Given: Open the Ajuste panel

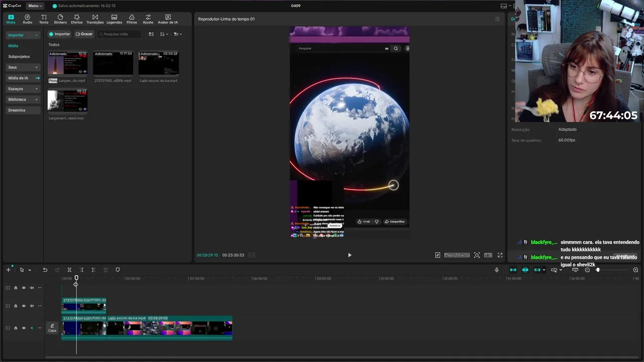Looking at the screenshot, I should pyautogui.click(x=148, y=19).
